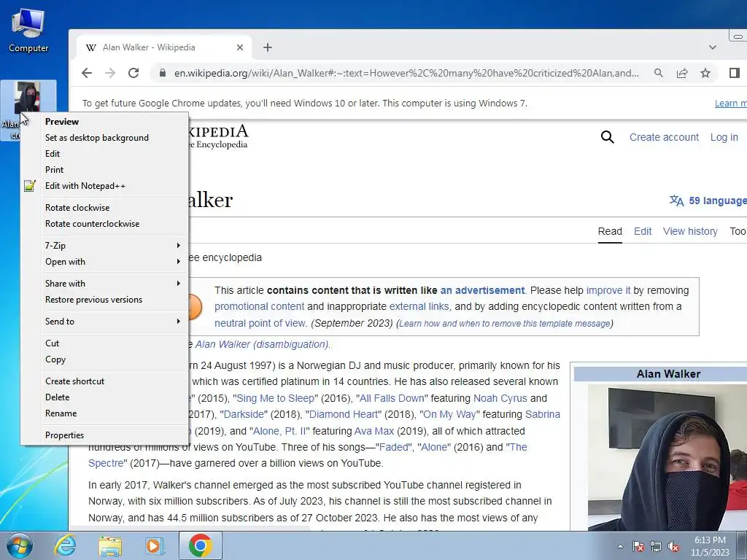Click the Wikipedia search magnifier

[x=608, y=137]
